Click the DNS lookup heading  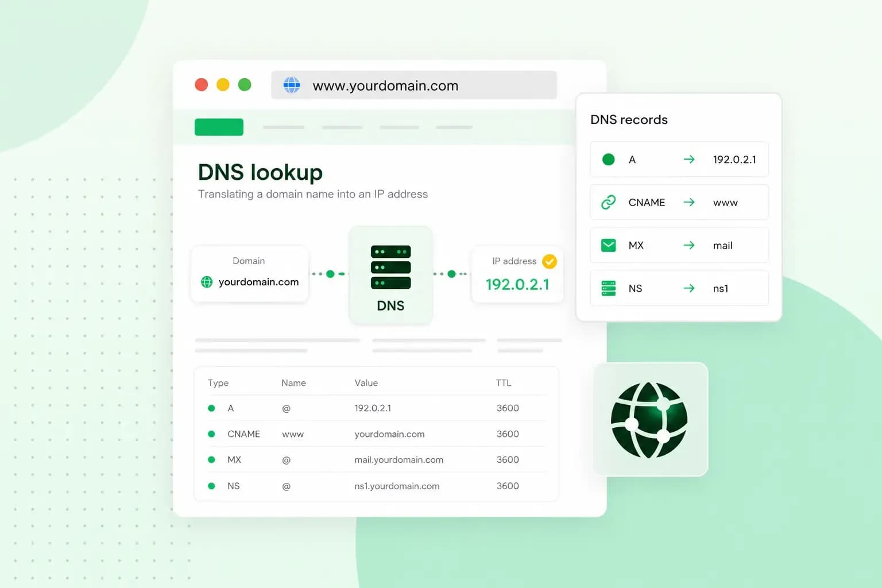pos(260,172)
